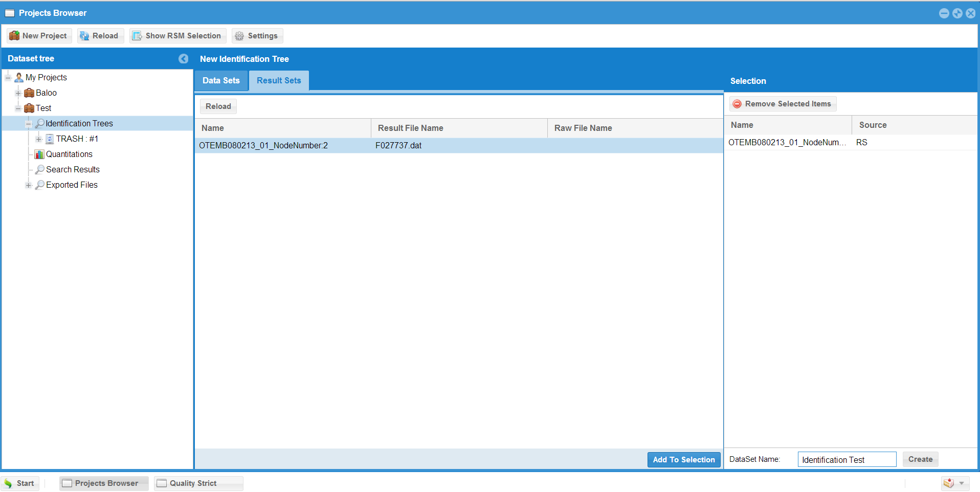Image resolution: width=980 pixels, height=492 pixels.
Task: Click the system tray icon at bottom right
Action: tap(948, 483)
